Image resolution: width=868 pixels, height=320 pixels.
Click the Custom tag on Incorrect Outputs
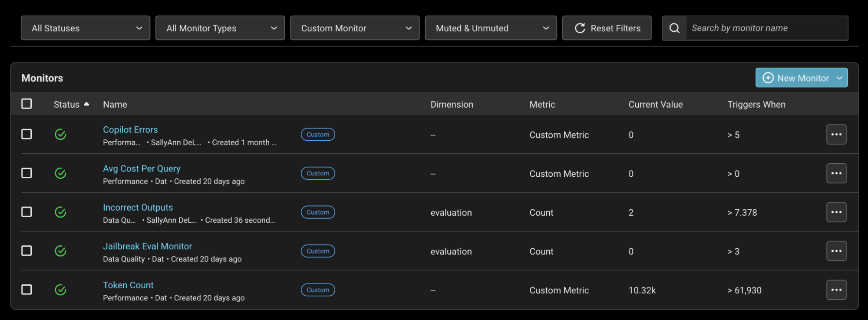pos(318,212)
